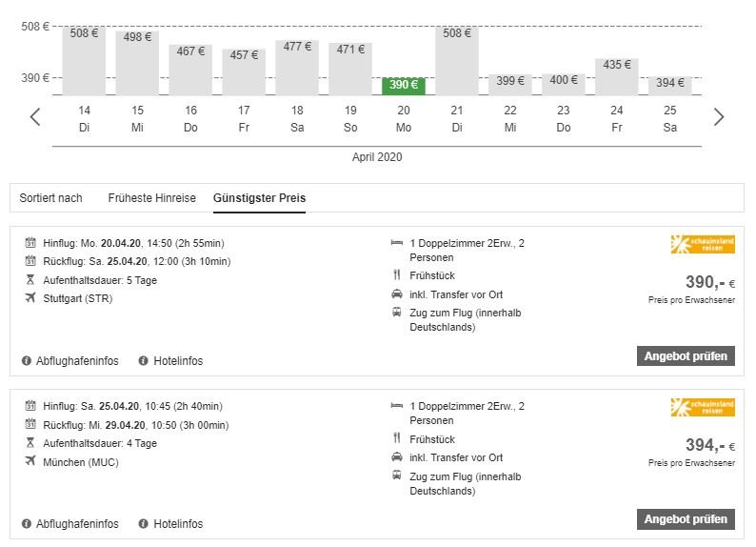This screenshot has height=547, width=756.
Task: Click the previous dates left arrow
Action: [x=34, y=117]
